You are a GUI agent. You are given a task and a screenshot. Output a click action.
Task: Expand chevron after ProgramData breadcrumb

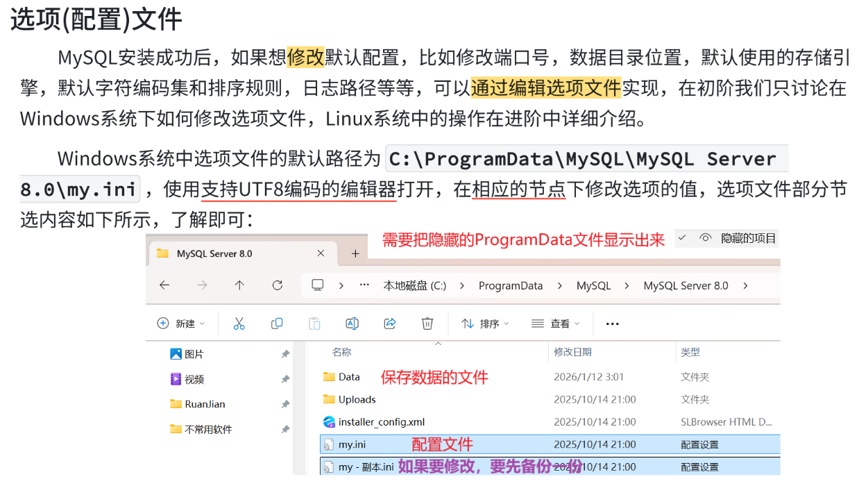[559, 285]
